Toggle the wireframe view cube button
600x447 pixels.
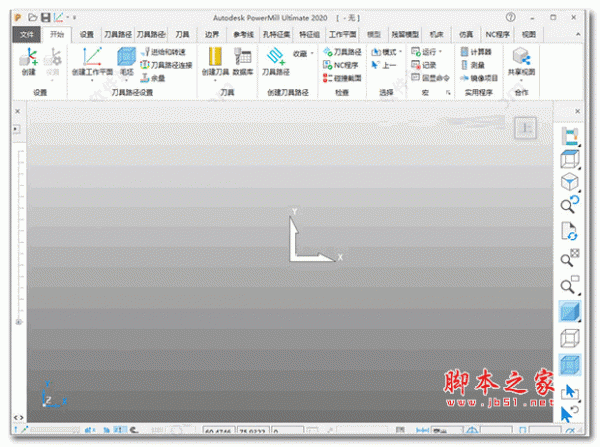570,338
